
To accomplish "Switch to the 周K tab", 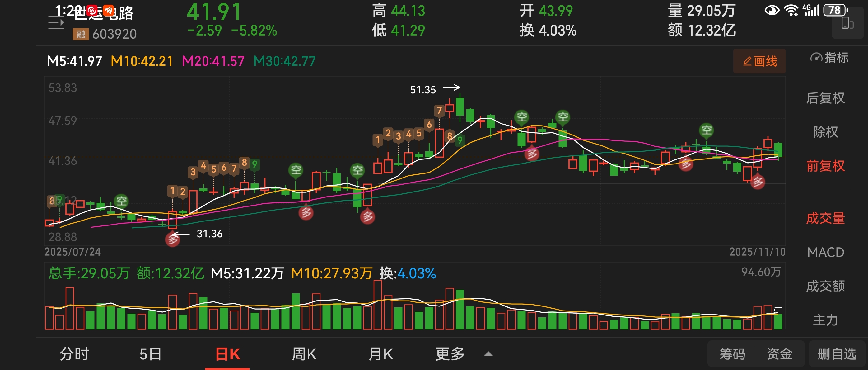I will pyautogui.click(x=304, y=354).
